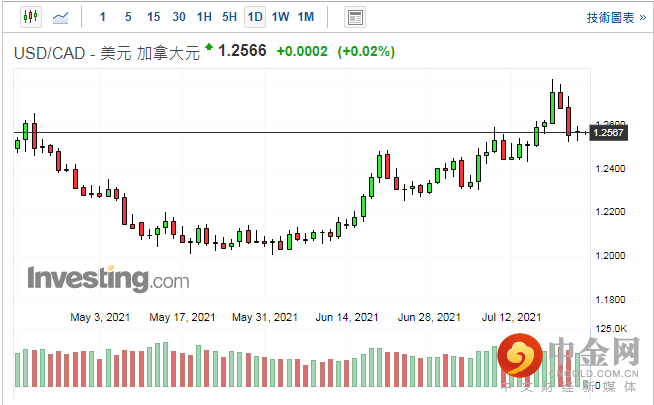Click the Jun 28, 2021 date label
The image size is (654, 405).
pyautogui.click(x=429, y=317)
